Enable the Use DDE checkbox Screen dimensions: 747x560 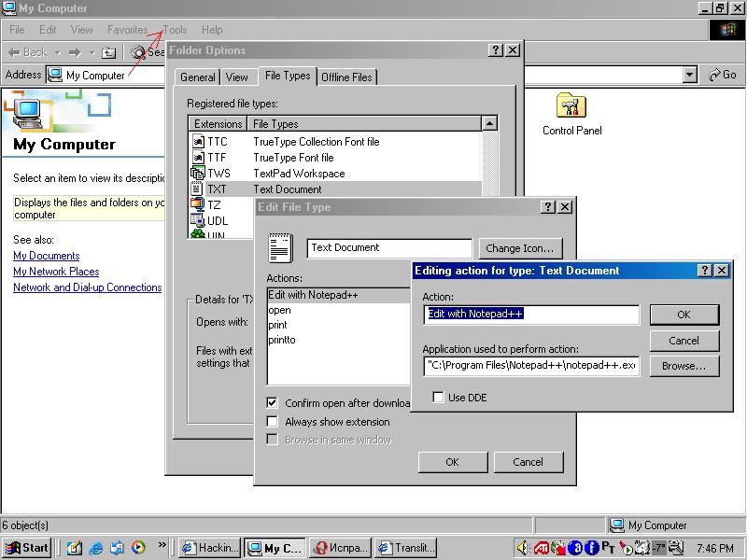438,398
